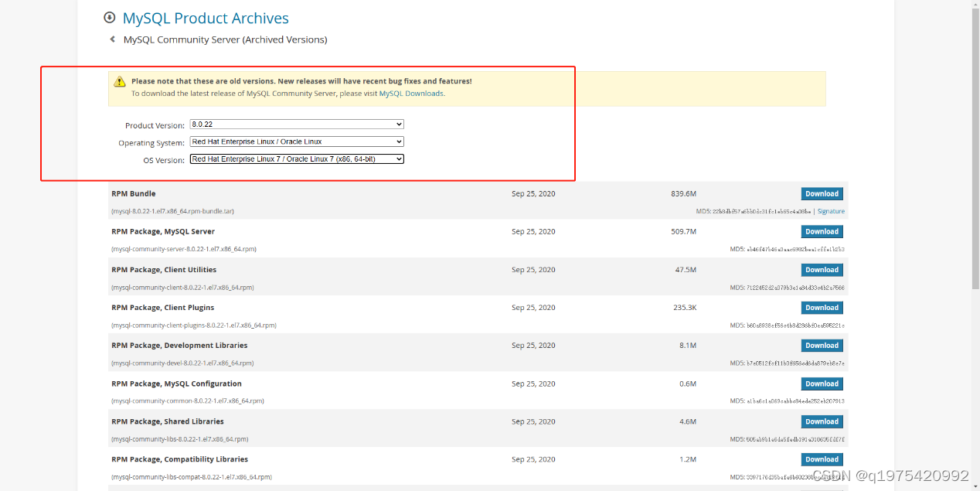The height and width of the screenshot is (491, 980).
Task: Download the Development Libraries package
Action: tap(822, 346)
